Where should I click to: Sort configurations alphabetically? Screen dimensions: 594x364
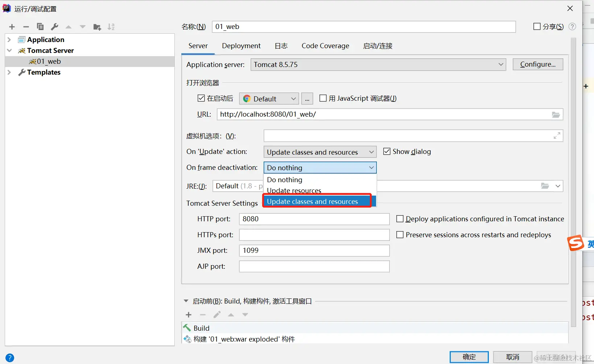(x=111, y=27)
